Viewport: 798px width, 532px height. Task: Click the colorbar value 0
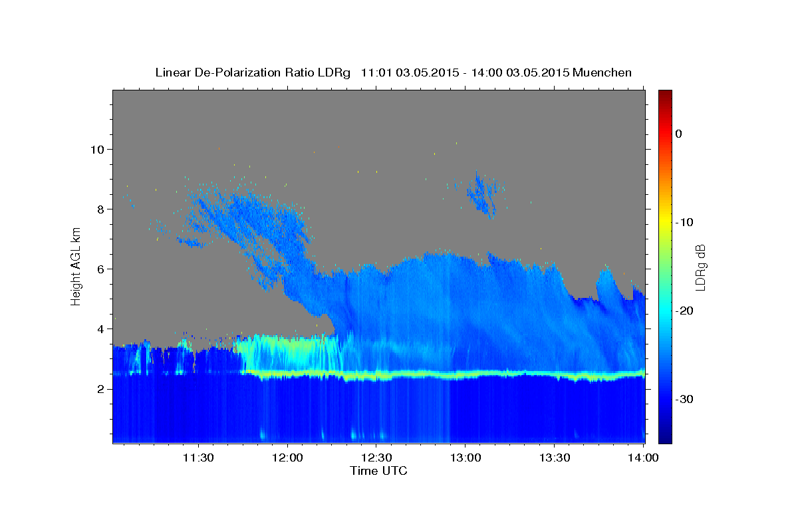(679, 134)
